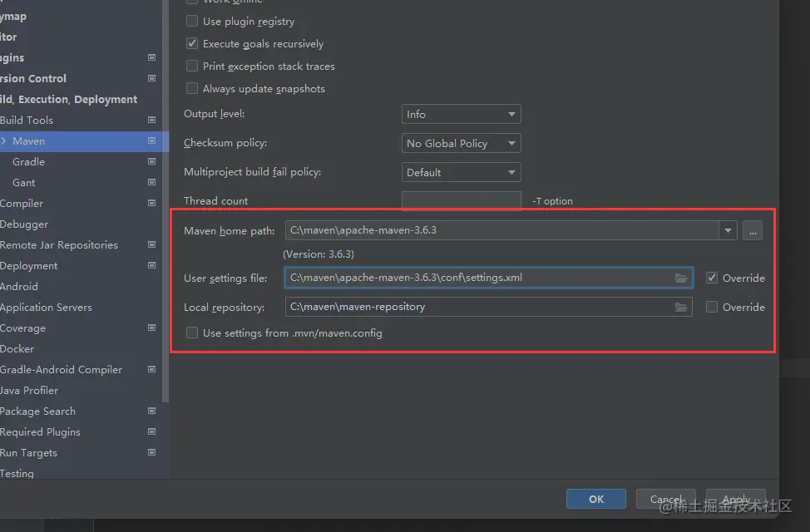Viewport: 810px width, 532px height.
Task: Click the Cancel button
Action: click(666, 499)
